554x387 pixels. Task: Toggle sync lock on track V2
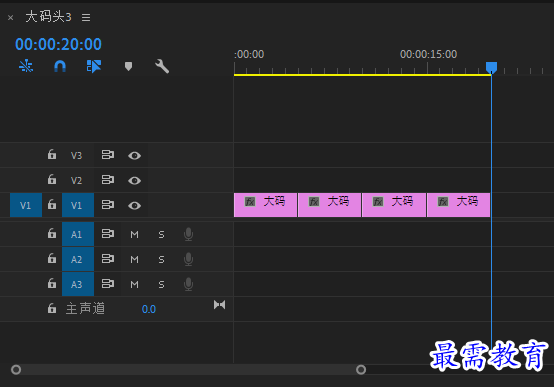(108, 180)
